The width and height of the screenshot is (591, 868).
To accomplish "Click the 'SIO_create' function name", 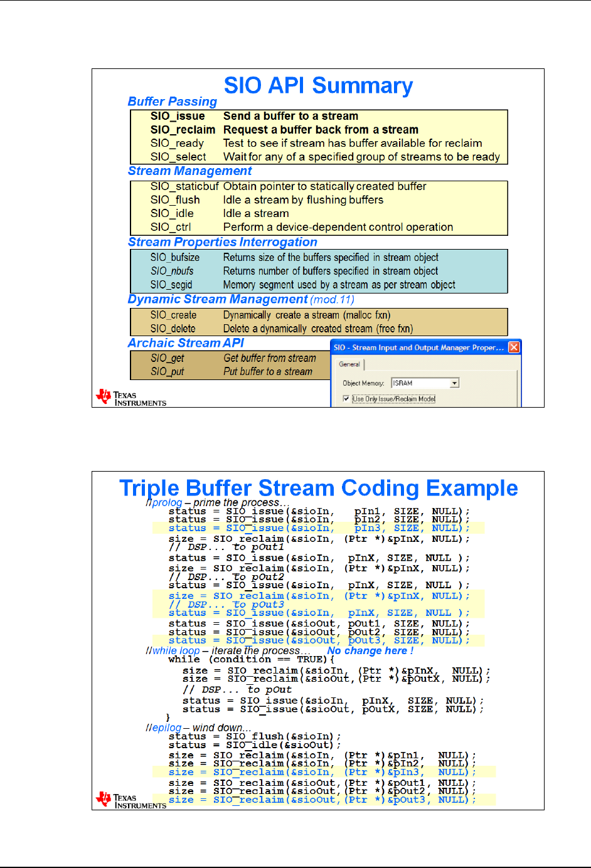I will 173,315.
